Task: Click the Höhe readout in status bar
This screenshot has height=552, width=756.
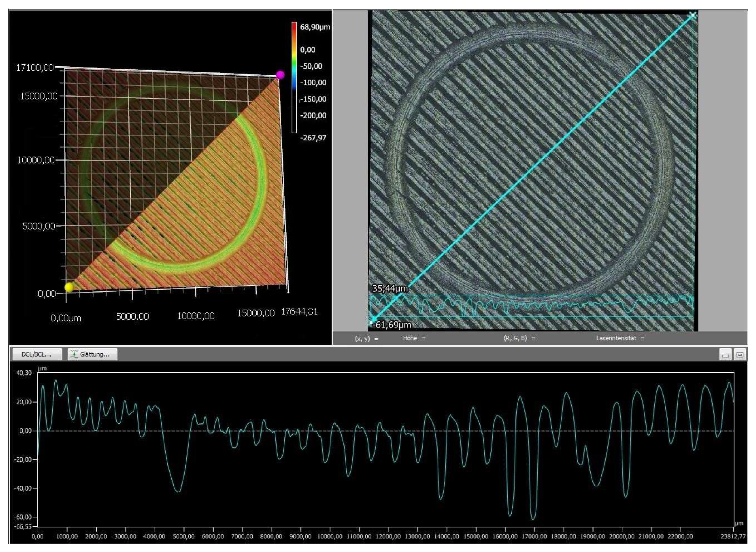Action: 414,338
